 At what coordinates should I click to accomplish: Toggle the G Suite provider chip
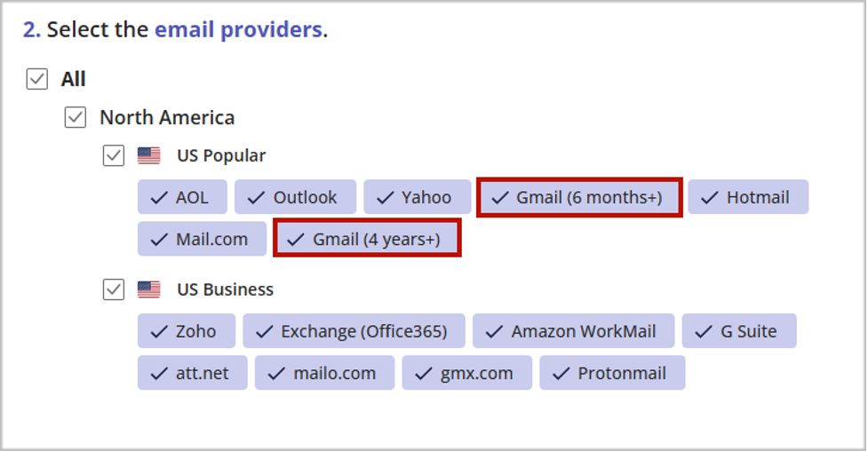[738, 331]
